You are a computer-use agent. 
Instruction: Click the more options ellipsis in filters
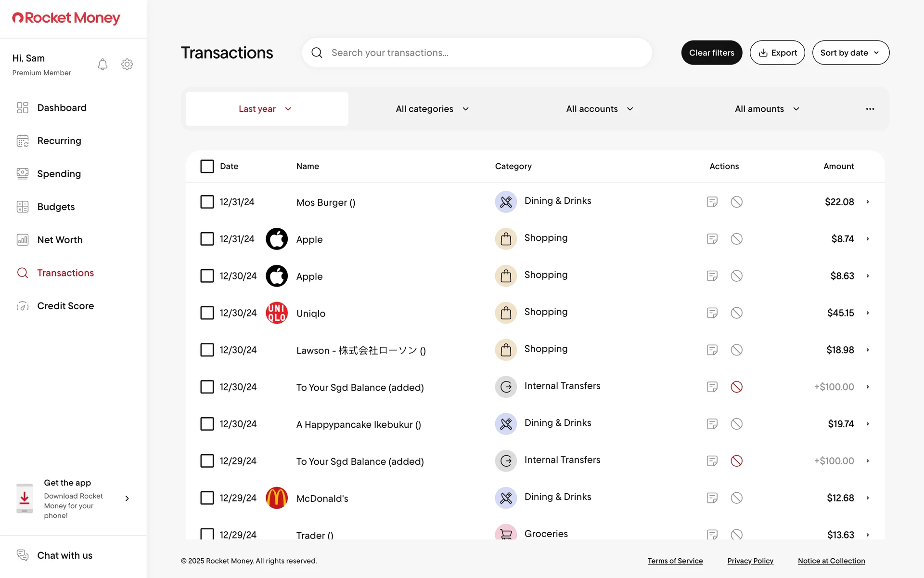point(870,109)
